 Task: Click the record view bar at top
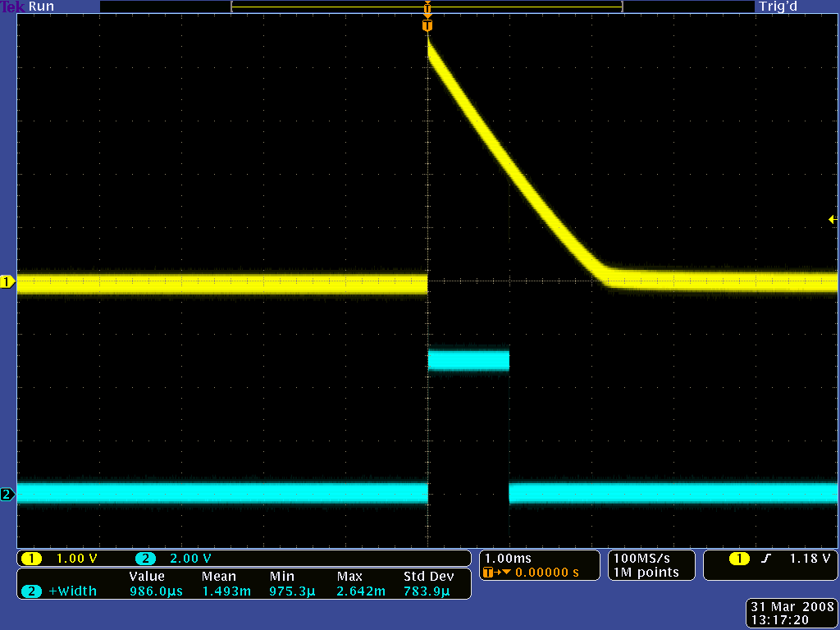point(427,7)
